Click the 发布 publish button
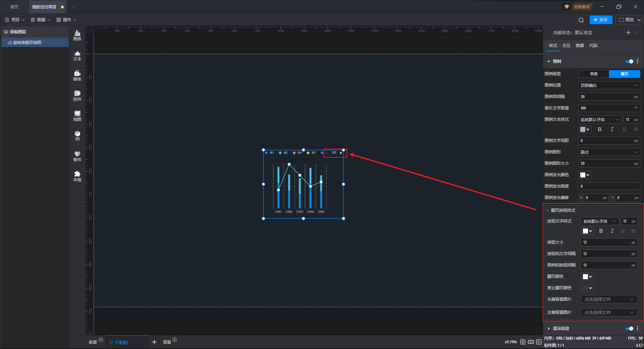The width and height of the screenshot is (644, 349). click(x=601, y=20)
